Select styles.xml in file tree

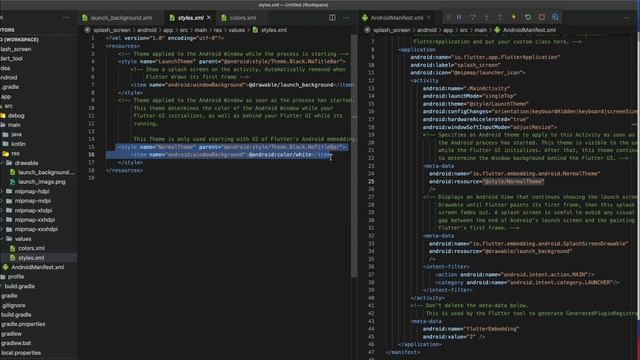(31, 258)
